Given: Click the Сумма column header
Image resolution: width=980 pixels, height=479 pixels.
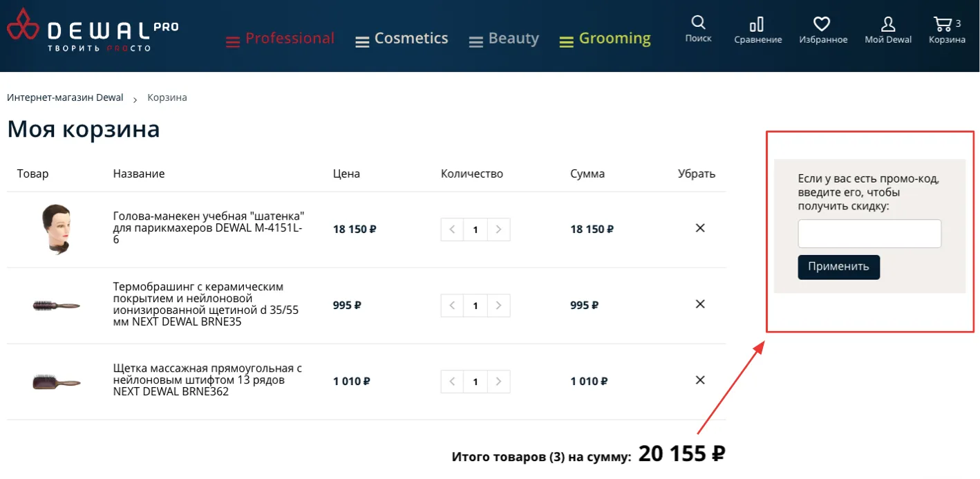Looking at the screenshot, I should click(x=587, y=173).
